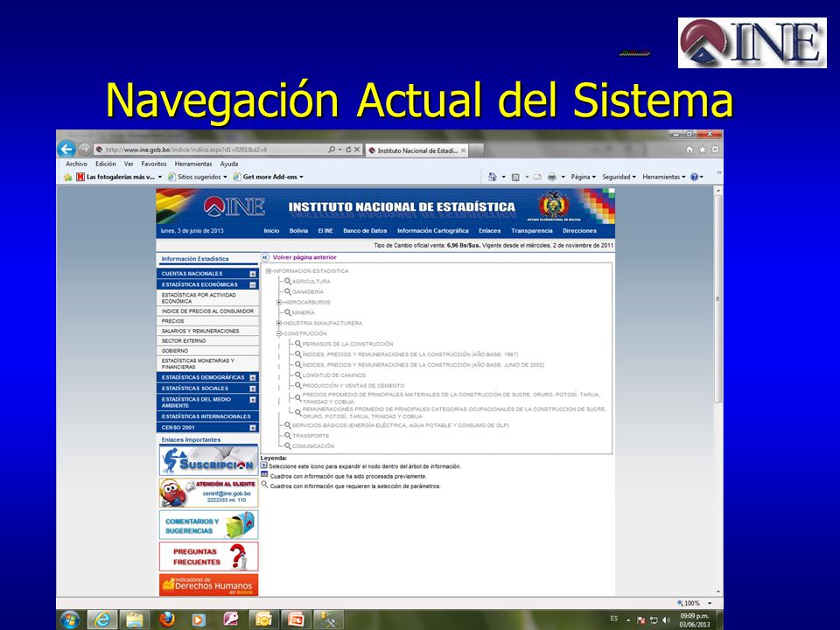Open TRANSPORTE tree entry
The image size is (840, 630).
coord(311,436)
